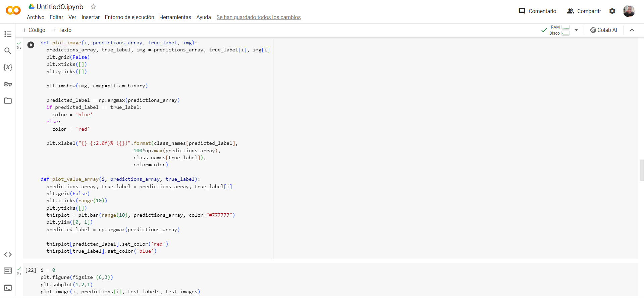The width and height of the screenshot is (644, 298).
Task: Run the plot_image code cell
Action: point(31,45)
